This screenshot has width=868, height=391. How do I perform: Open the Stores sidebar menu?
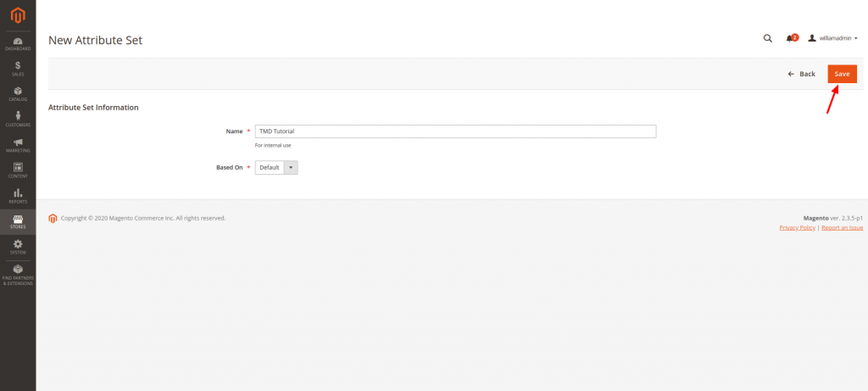click(18, 222)
